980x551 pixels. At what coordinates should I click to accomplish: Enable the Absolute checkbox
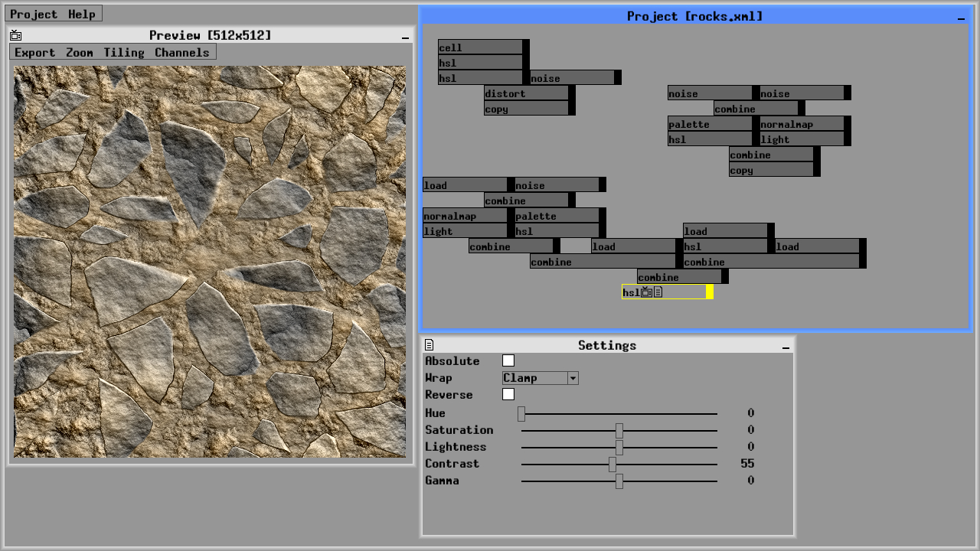tap(508, 360)
